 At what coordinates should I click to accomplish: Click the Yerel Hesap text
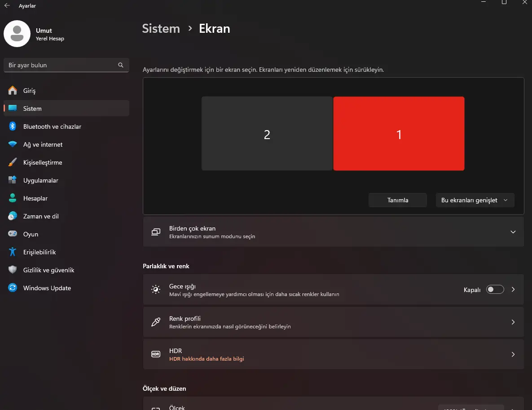[50, 39]
